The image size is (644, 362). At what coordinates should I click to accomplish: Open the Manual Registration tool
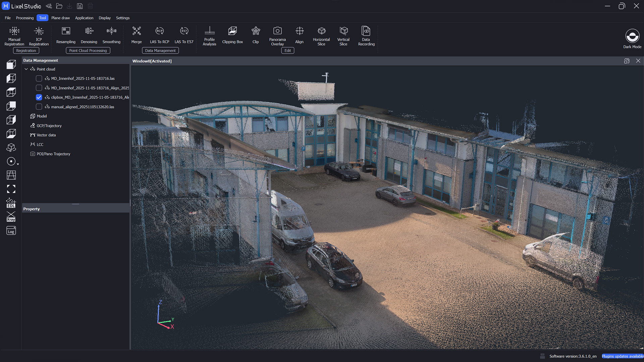[x=14, y=35]
